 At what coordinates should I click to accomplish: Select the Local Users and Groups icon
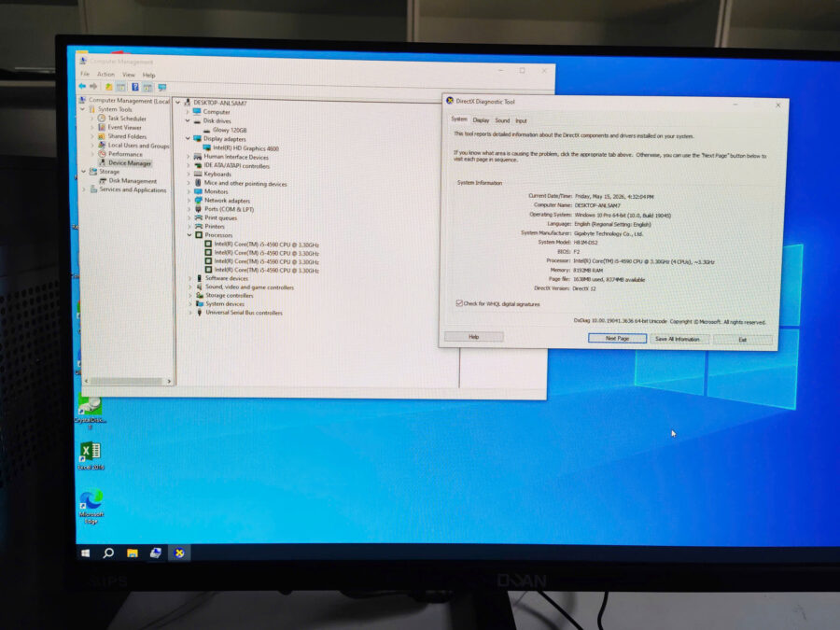(102, 145)
